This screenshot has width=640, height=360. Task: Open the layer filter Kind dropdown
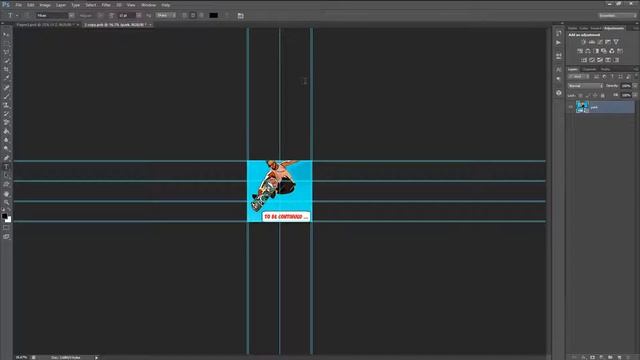click(579, 76)
